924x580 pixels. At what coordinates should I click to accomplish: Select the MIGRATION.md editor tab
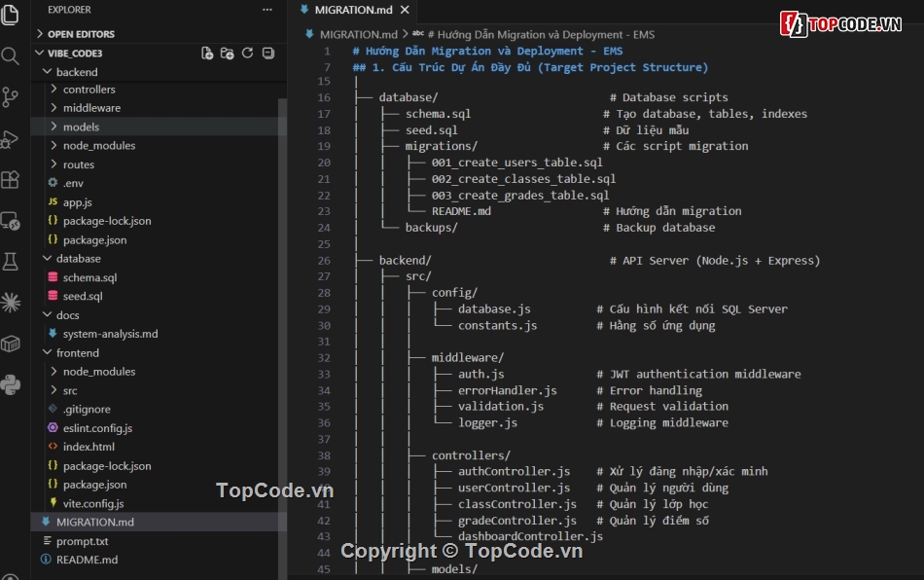[x=353, y=10]
